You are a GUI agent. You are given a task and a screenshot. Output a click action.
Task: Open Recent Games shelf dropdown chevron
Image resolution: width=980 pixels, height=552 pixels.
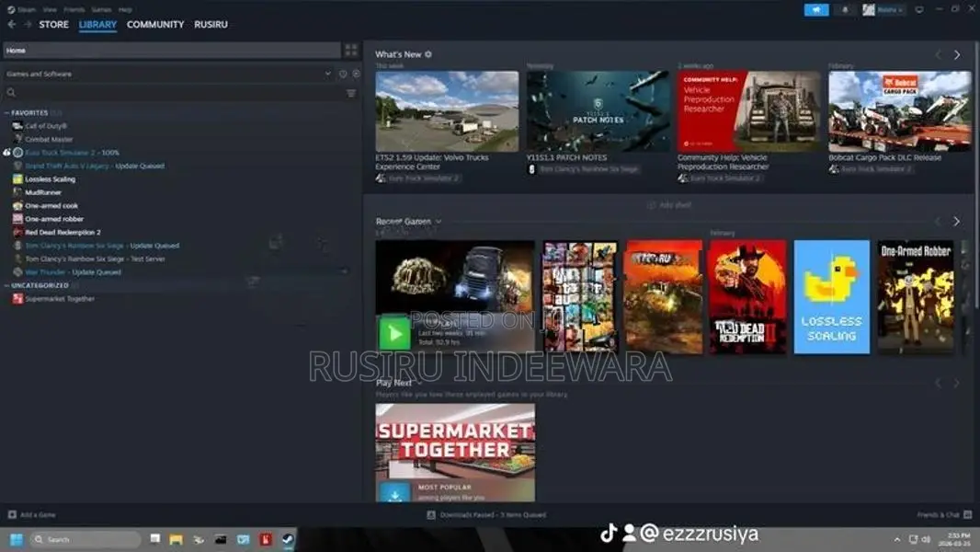click(x=439, y=222)
